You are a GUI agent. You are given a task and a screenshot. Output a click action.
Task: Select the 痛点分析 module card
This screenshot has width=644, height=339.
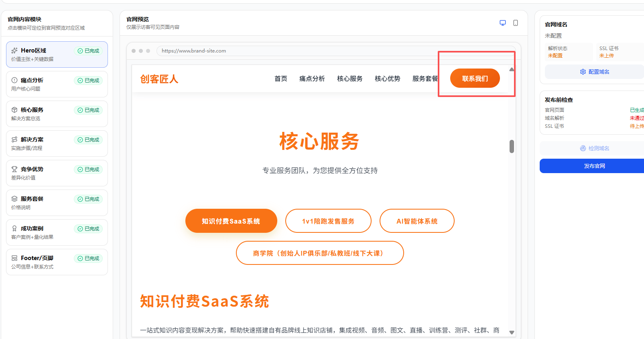click(57, 84)
